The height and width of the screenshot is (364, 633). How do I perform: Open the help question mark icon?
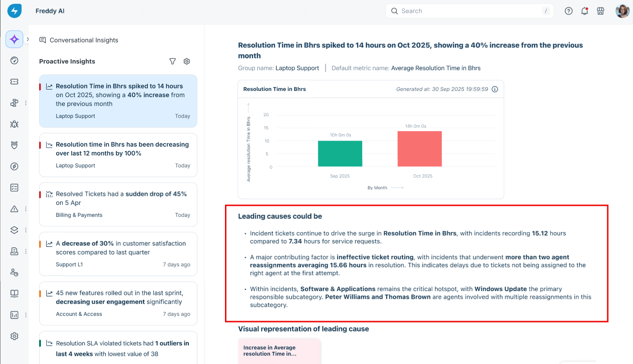[569, 11]
